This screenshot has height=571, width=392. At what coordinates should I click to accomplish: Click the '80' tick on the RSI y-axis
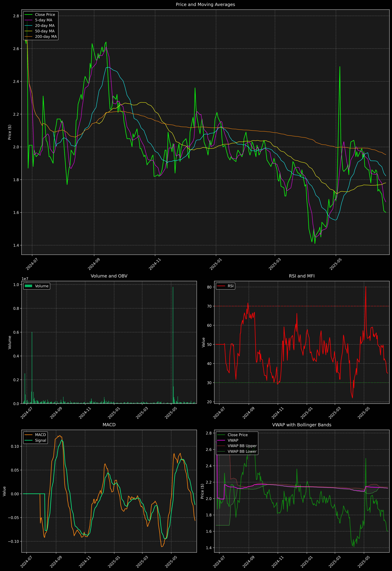coord(209,287)
